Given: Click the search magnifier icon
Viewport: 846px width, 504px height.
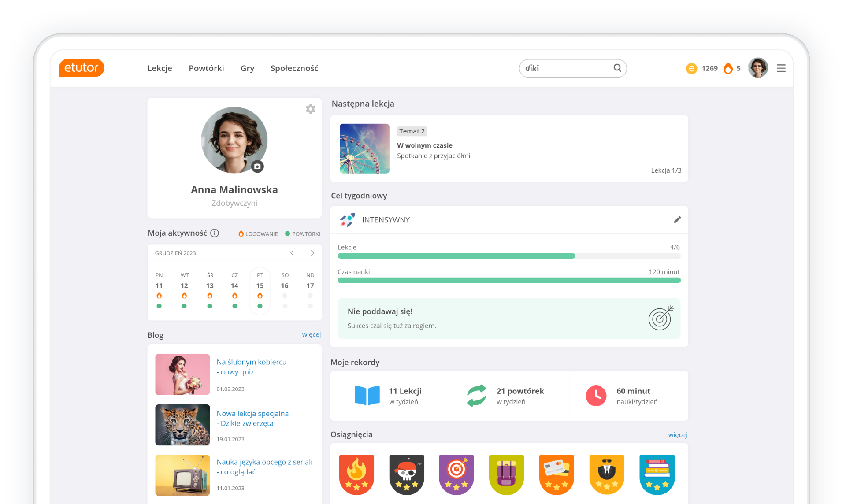Looking at the screenshot, I should coord(617,68).
